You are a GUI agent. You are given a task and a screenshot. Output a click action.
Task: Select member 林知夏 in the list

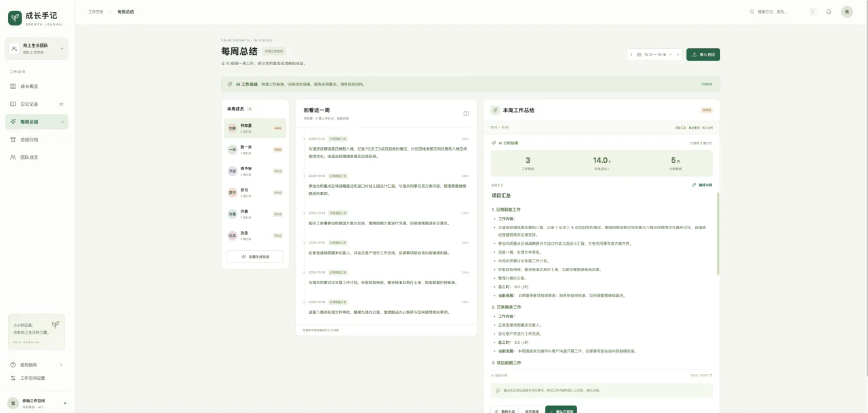255,127
